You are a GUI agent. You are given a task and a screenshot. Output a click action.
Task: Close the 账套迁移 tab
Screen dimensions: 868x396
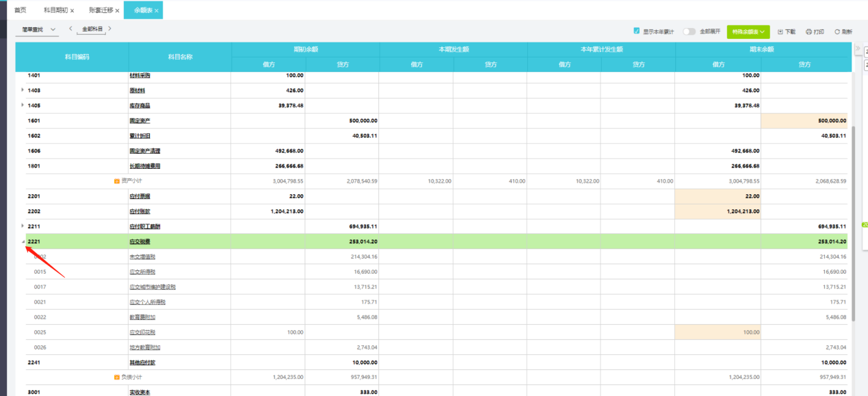click(x=118, y=11)
